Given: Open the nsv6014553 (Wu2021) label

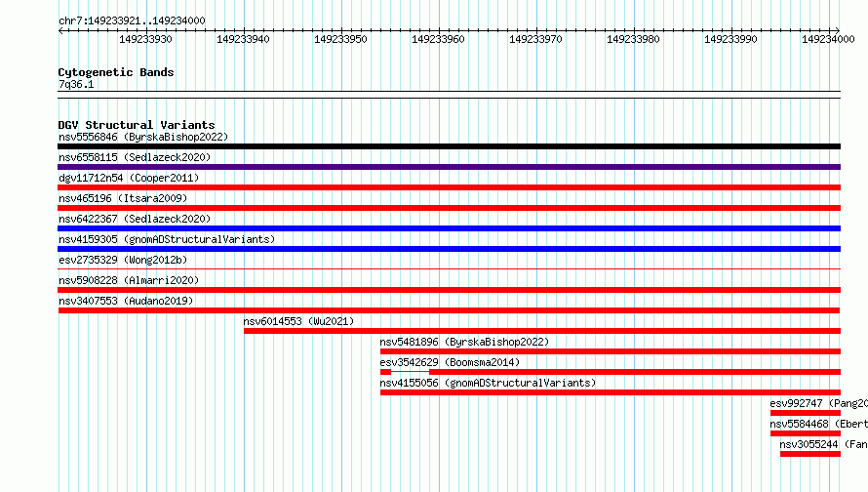Looking at the screenshot, I should coord(298,321).
